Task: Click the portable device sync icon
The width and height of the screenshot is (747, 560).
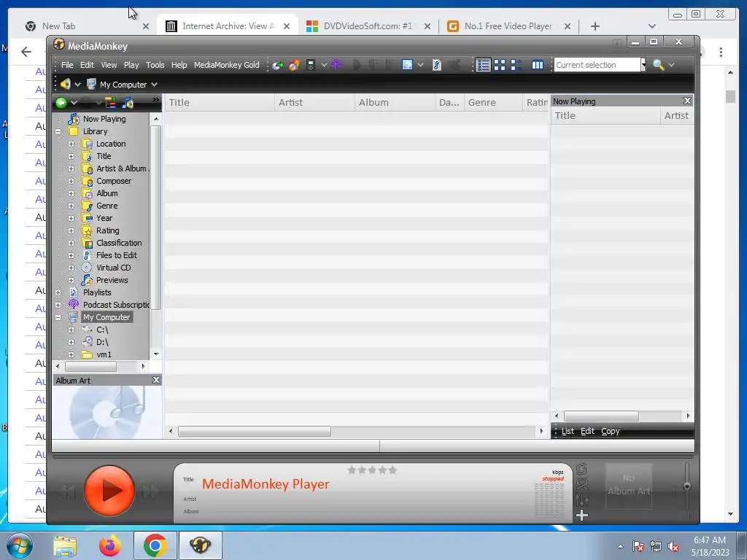Action: click(311, 65)
